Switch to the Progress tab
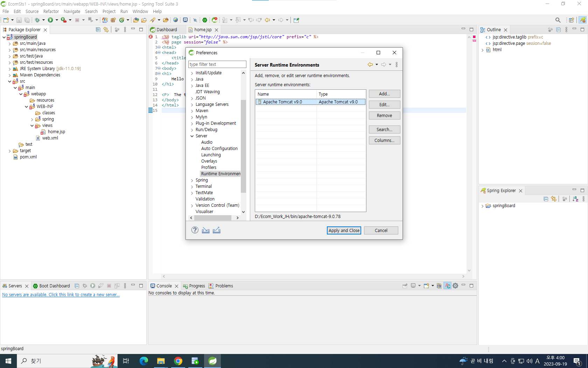The height and width of the screenshot is (368, 588). click(x=194, y=286)
